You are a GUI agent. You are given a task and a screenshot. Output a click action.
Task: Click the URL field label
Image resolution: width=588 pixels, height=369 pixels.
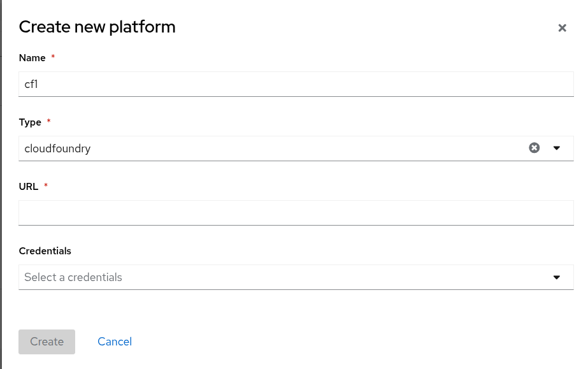29,187
